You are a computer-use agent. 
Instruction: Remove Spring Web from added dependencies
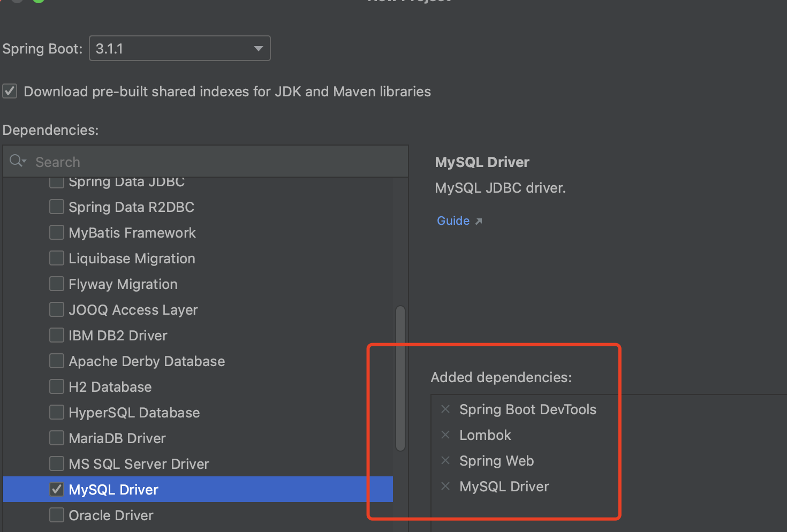445,461
